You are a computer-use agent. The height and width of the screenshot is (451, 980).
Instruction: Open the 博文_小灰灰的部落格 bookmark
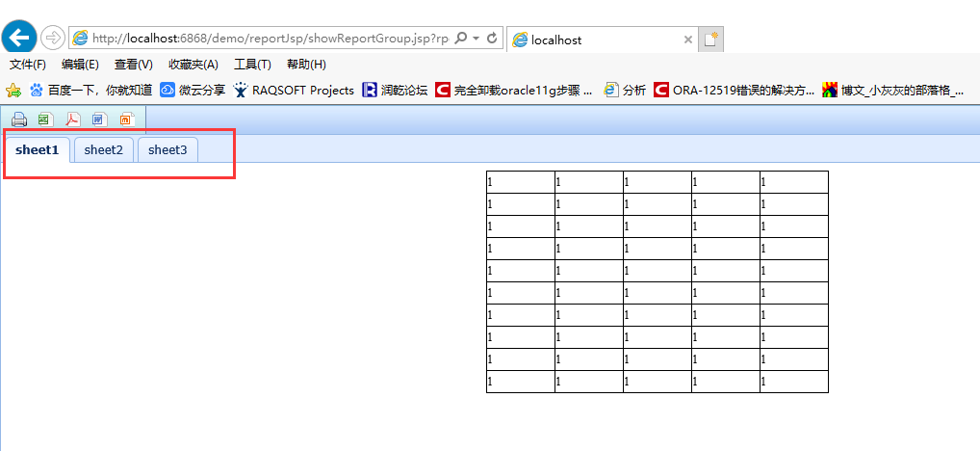pyautogui.click(x=892, y=90)
